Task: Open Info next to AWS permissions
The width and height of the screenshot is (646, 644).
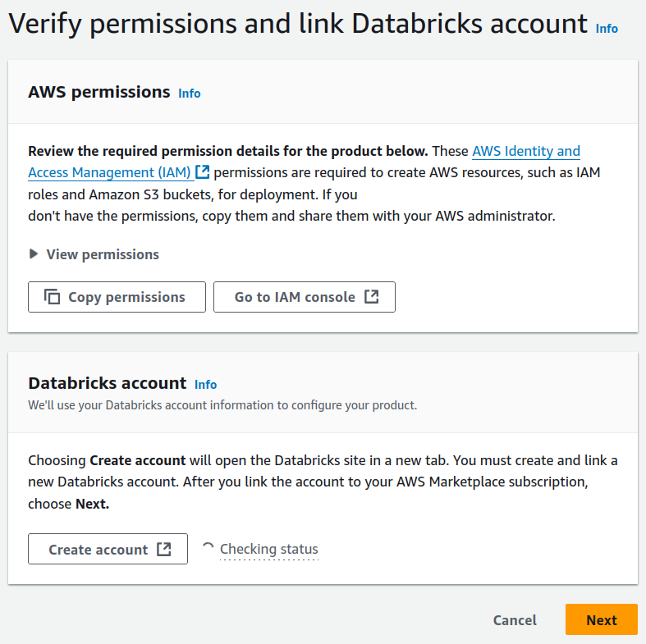Action: pos(190,94)
